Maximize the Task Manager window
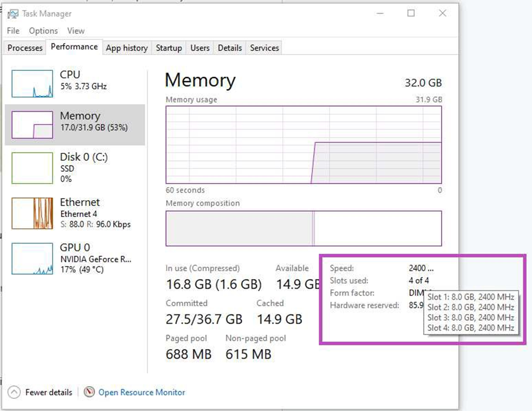The height and width of the screenshot is (411, 532). (x=411, y=14)
